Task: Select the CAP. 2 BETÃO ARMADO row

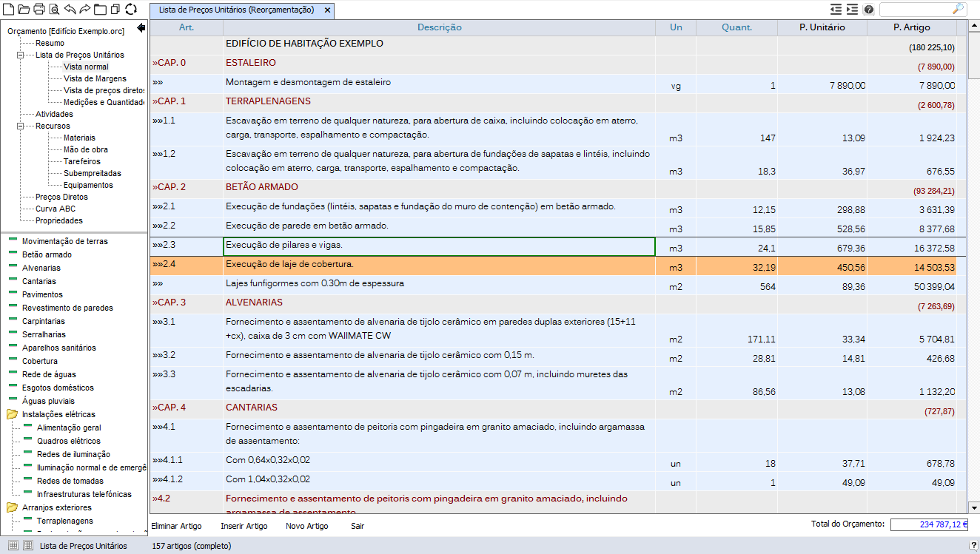Action: tap(558, 188)
